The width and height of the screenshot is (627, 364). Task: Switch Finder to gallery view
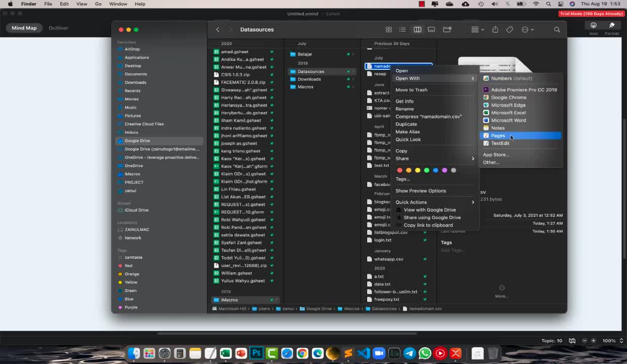(432, 30)
